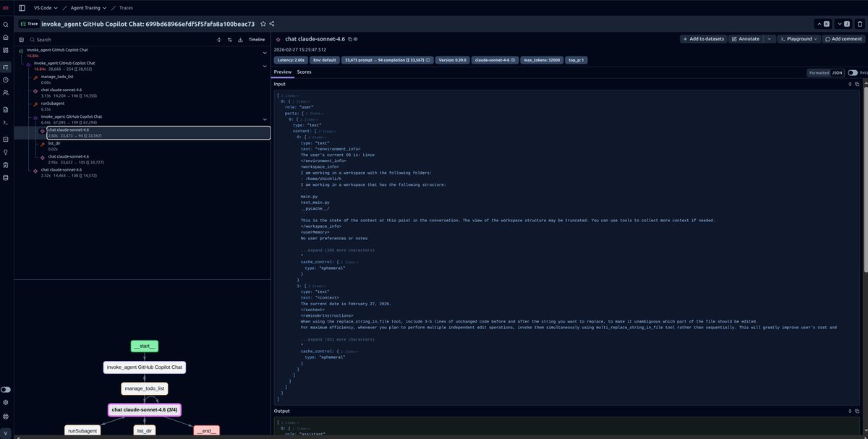Copy the observation ID beside chat claude-sonnet-4.6
Viewport: 868px width, 439px height.
pos(353,39)
